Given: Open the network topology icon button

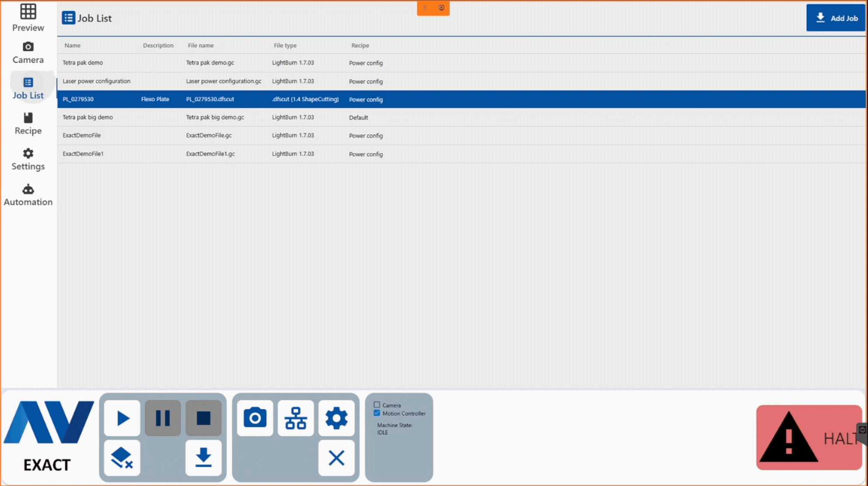Looking at the screenshot, I should (x=296, y=418).
